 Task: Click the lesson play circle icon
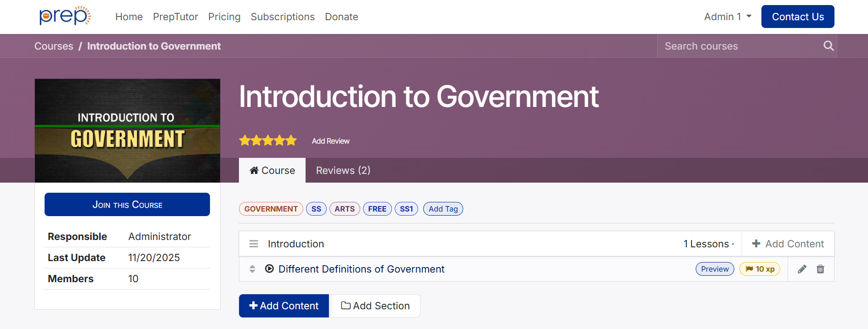pyautogui.click(x=270, y=268)
